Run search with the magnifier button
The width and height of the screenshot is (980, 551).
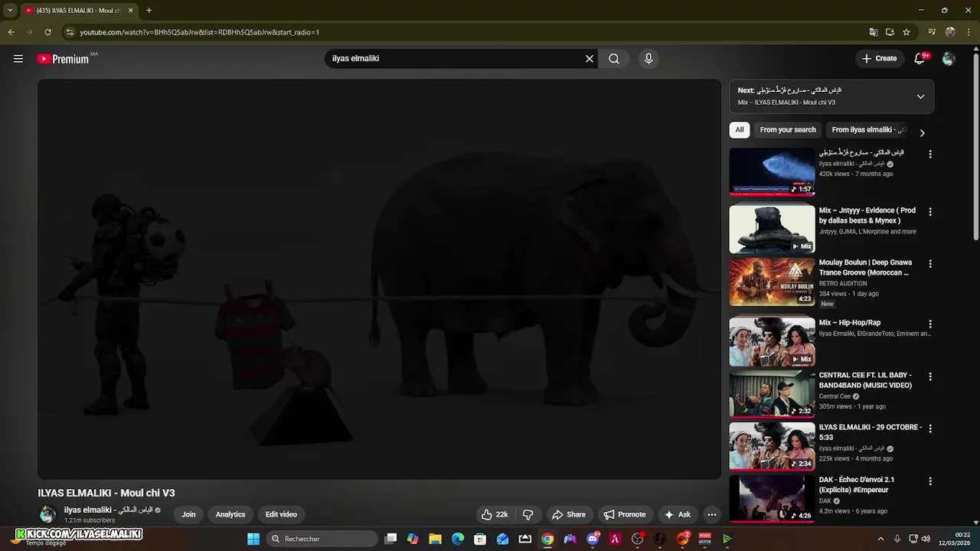[x=614, y=58]
